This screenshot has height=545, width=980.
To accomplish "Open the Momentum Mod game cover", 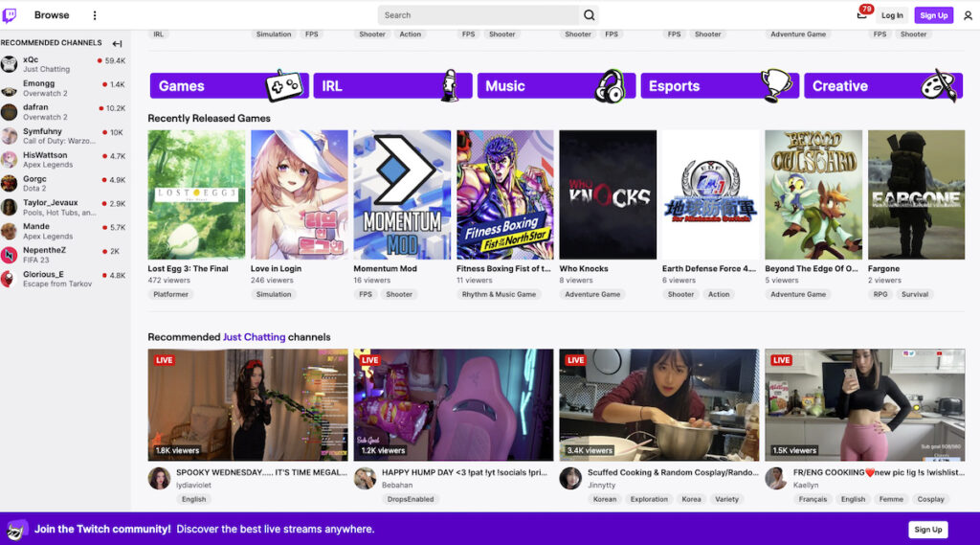I will pos(402,194).
